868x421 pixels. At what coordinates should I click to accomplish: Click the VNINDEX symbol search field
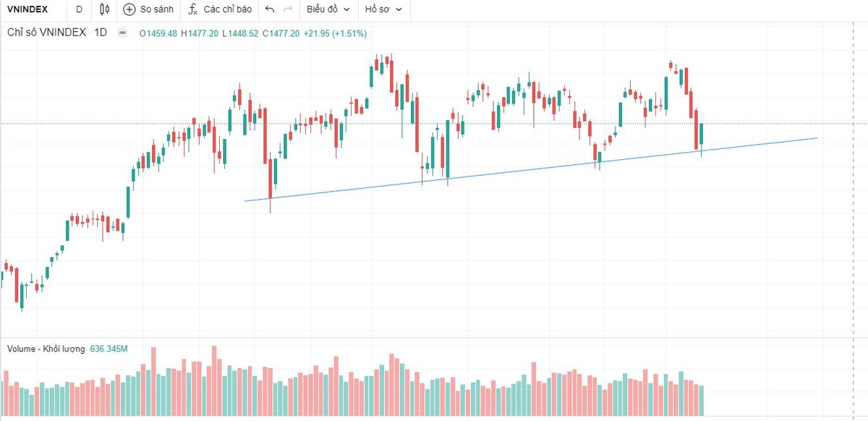pos(27,9)
